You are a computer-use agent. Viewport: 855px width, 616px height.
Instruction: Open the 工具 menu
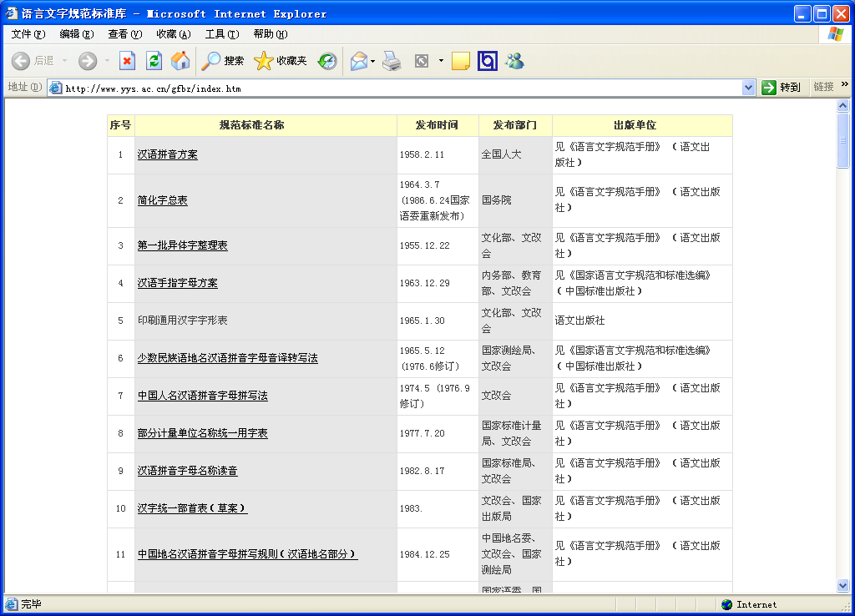[221, 34]
